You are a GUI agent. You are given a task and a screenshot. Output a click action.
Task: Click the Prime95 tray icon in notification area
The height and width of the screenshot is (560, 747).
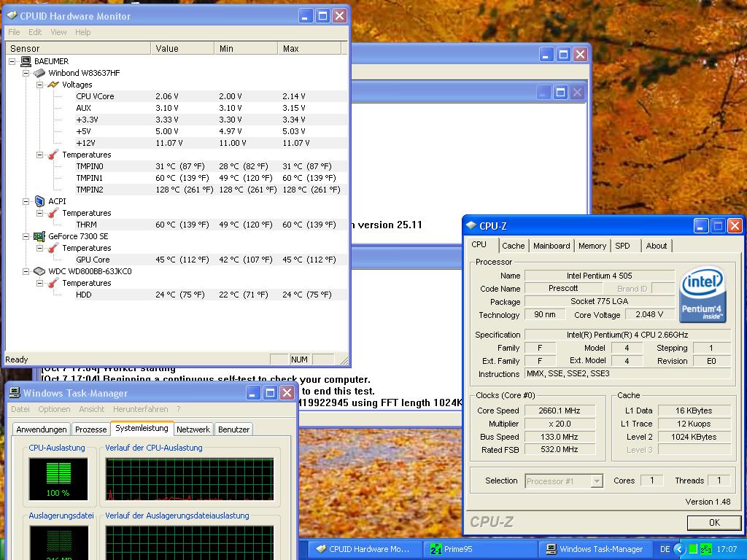(706, 549)
